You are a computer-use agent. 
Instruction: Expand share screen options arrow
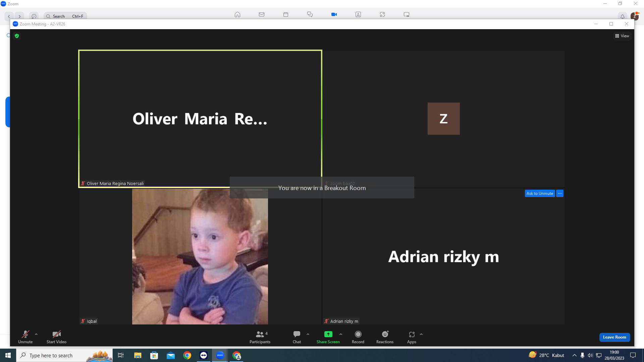pos(341,334)
